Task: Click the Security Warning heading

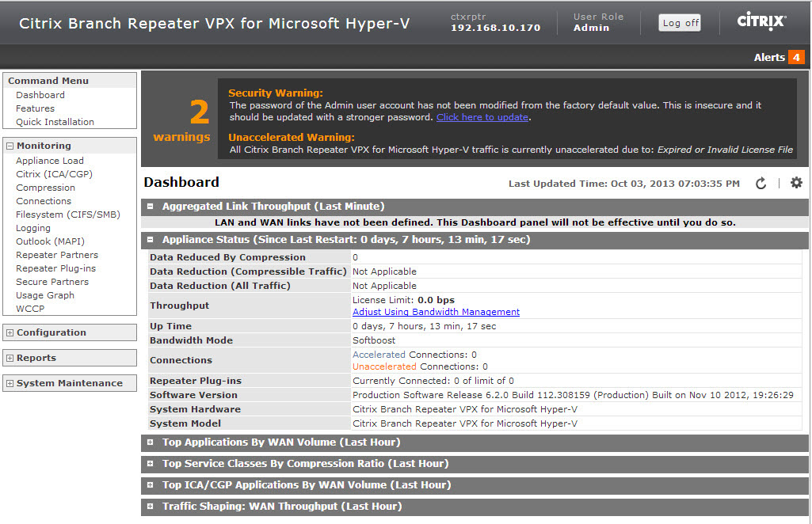Action: 276,93
